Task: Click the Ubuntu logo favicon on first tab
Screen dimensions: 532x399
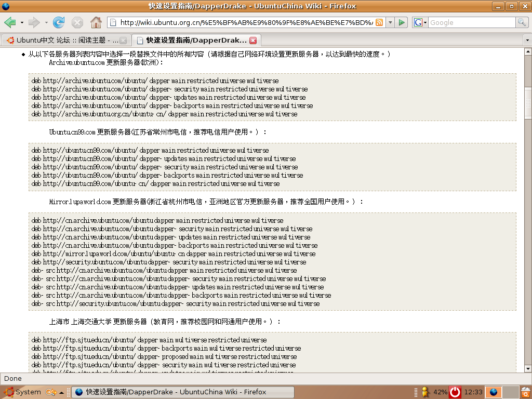Action: click(x=10, y=41)
